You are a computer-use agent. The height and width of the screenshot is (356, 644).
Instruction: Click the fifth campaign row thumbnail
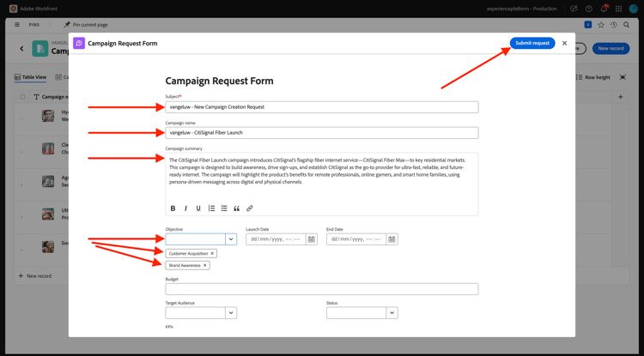pos(48,246)
